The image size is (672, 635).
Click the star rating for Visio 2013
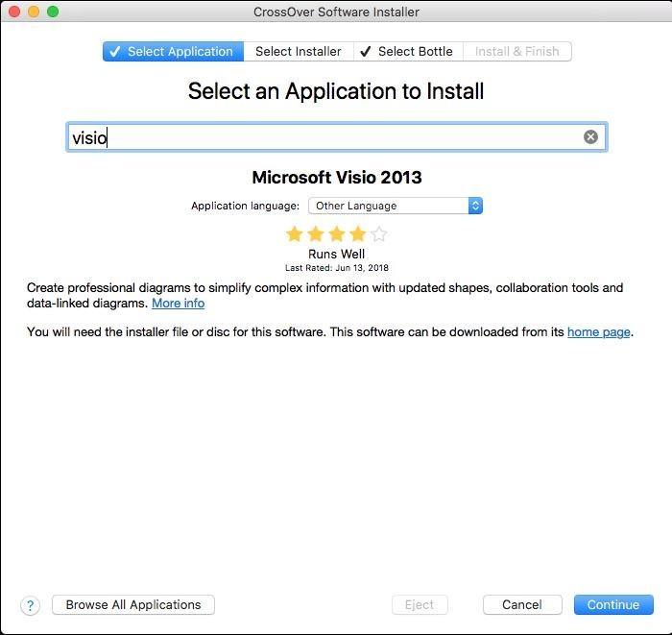[336, 234]
